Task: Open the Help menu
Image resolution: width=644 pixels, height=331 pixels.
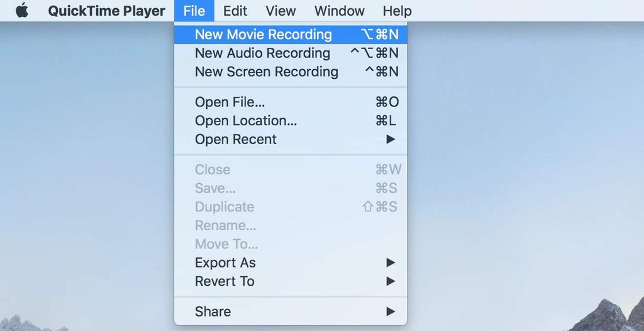Action: tap(397, 11)
